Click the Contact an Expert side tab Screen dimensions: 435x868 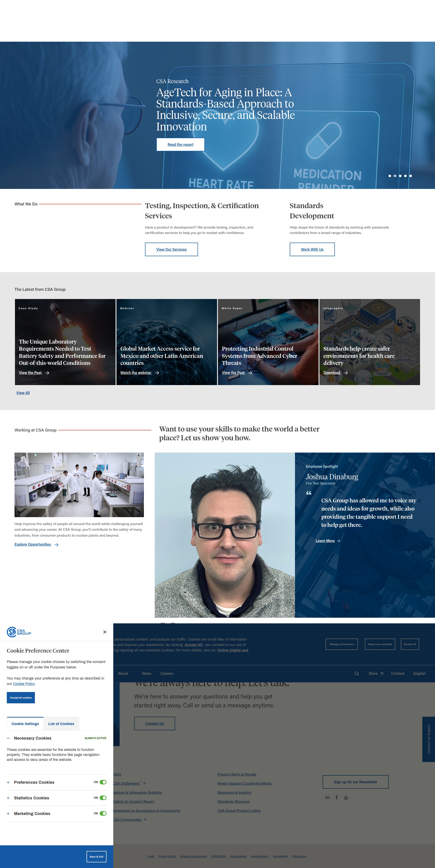click(x=429, y=739)
